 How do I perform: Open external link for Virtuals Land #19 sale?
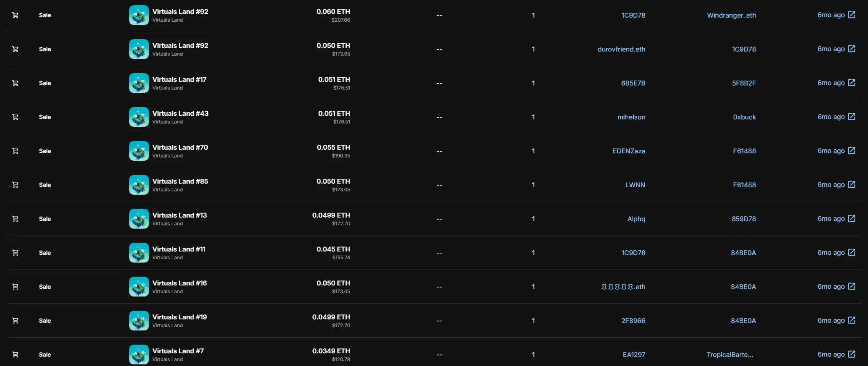click(852, 320)
